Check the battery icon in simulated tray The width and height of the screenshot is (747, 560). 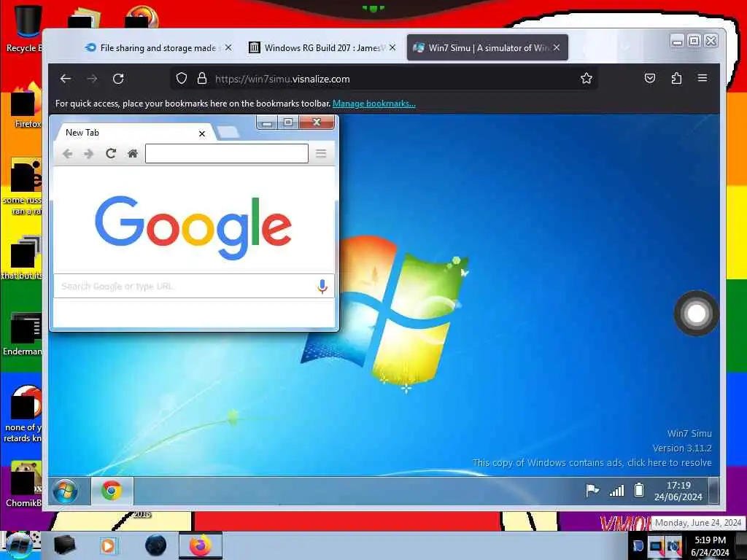pyautogui.click(x=639, y=490)
